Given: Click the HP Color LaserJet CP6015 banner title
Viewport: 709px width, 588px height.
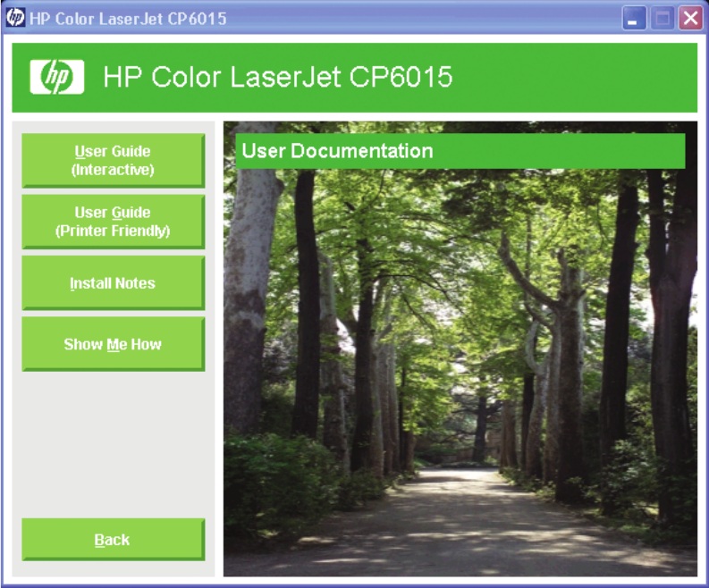Looking at the screenshot, I should (278, 77).
